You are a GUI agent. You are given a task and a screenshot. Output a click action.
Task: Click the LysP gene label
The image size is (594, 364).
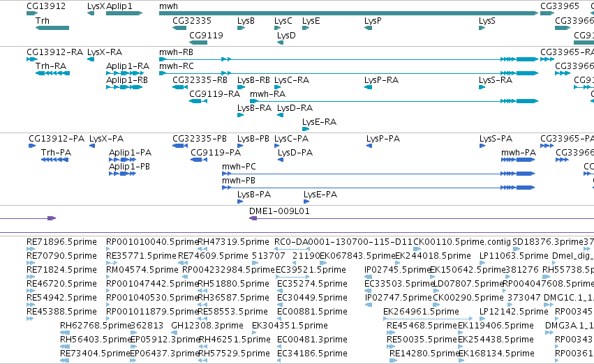click(x=373, y=20)
